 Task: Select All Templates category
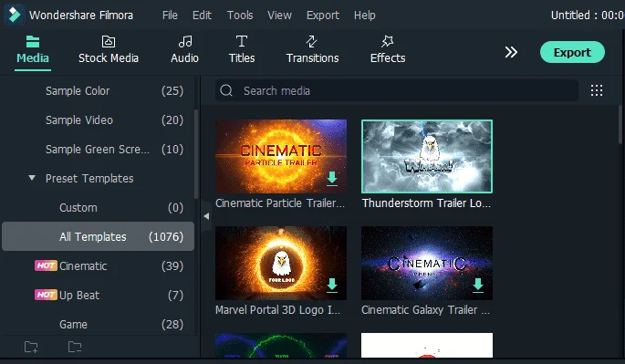(x=98, y=236)
